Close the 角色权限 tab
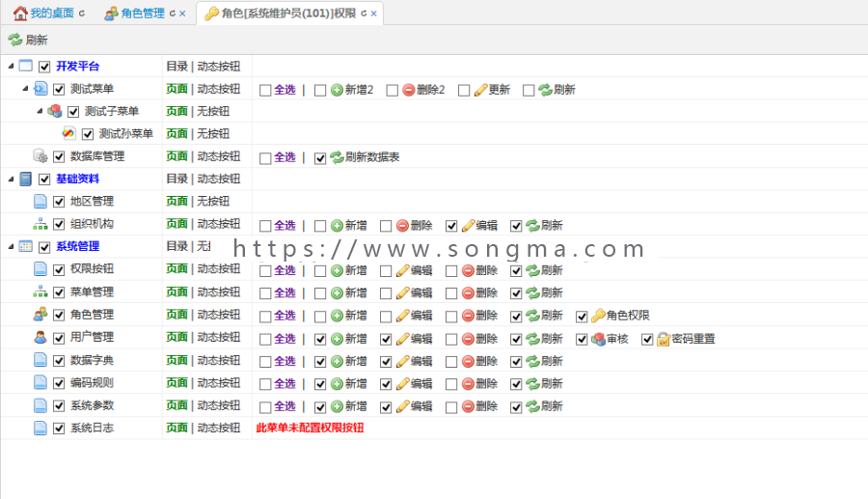 point(373,14)
